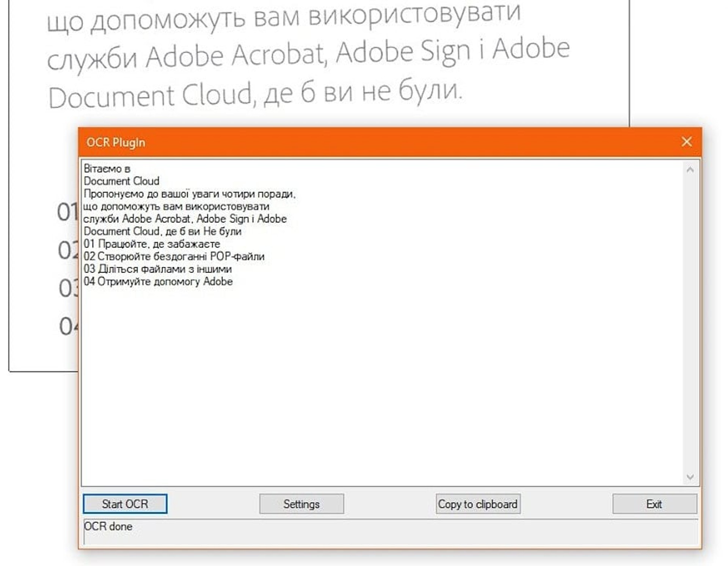
Task: Click line 'що допоможуть вам використовувати' in results
Action: (x=176, y=207)
